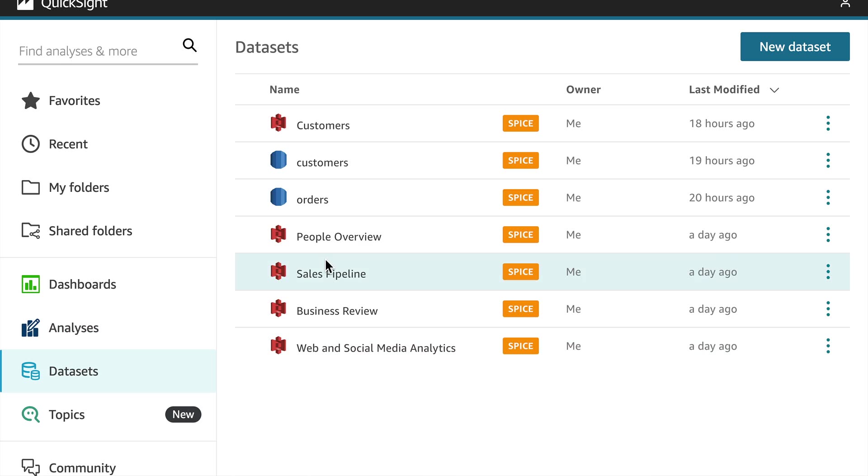Click the Analyses pencil-chart icon
Image resolution: width=868 pixels, height=476 pixels.
pyautogui.click(x=31, y=328)
